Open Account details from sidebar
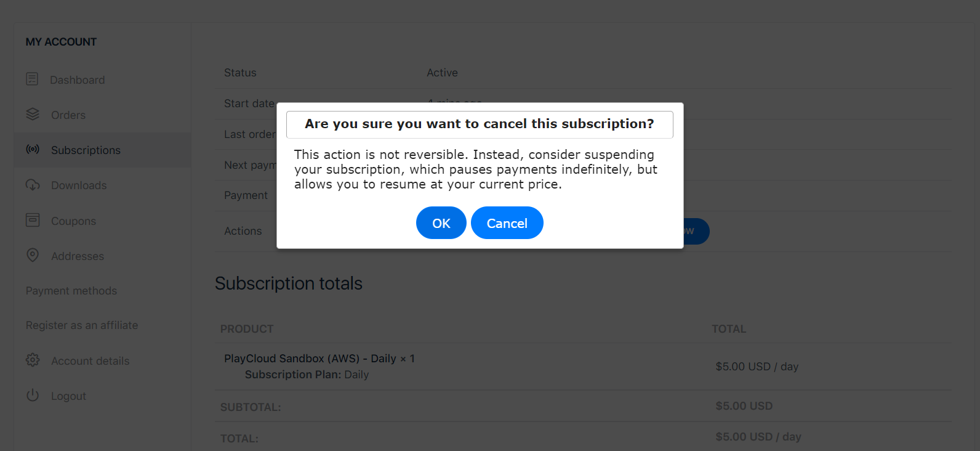 coord(90,360)
